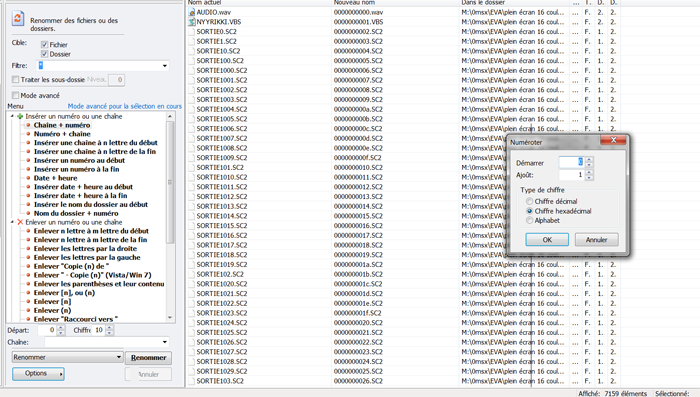Open the Chaîne dropdown arrow
Screen dimensions: 700x397
tap(165, 343)
